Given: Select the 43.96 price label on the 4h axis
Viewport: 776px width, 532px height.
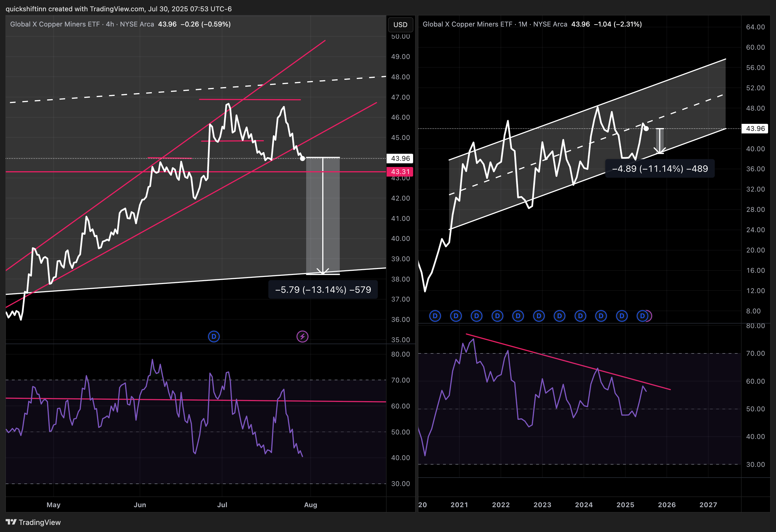Looking at the screenshot, I should point(400,159).
